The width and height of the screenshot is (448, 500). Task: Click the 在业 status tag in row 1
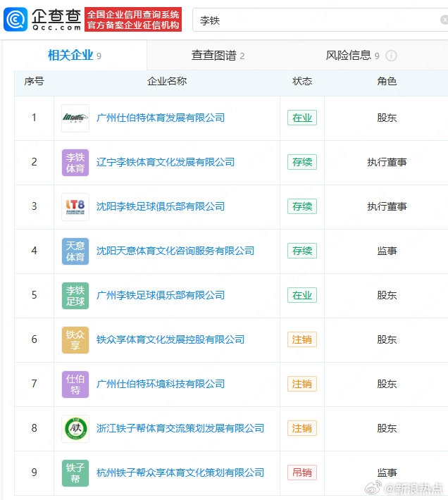[x=301, y=118]
